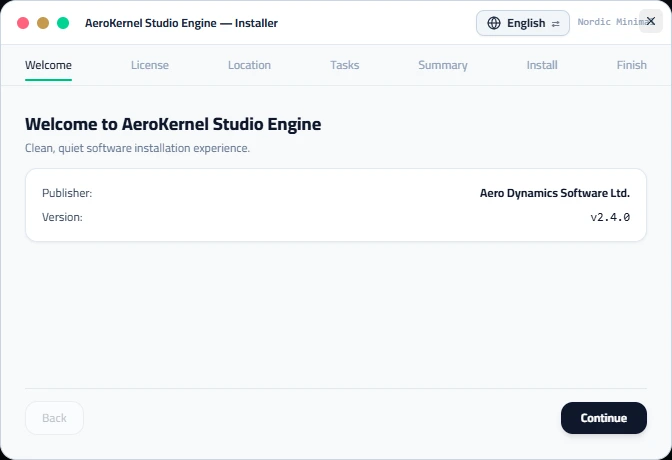
Task: Jump to the Summary step tab
Action: [443, 65]
